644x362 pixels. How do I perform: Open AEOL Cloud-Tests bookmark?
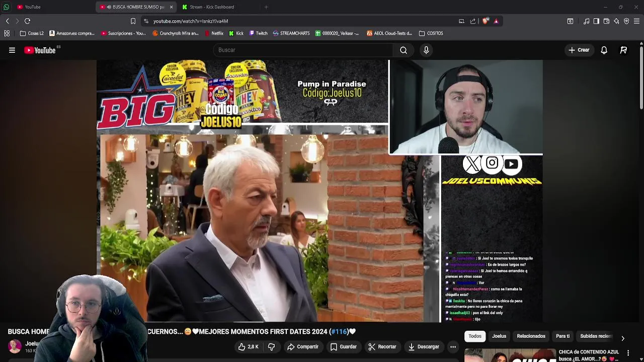[390, 33]
